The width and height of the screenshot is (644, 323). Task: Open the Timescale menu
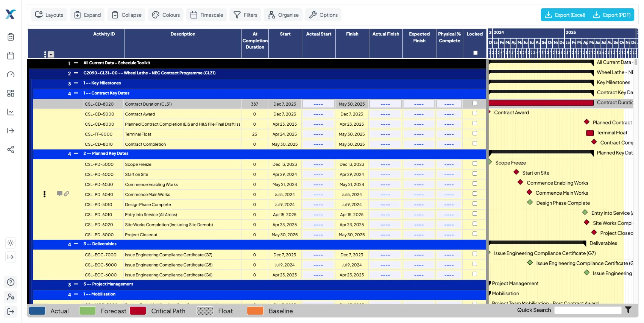click(206, 15)
